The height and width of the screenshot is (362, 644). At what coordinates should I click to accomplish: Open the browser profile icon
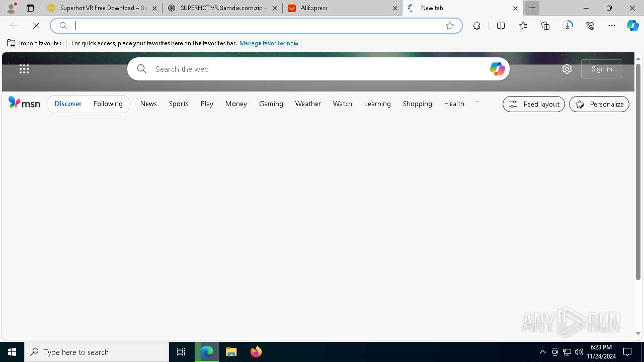(11, 8)
